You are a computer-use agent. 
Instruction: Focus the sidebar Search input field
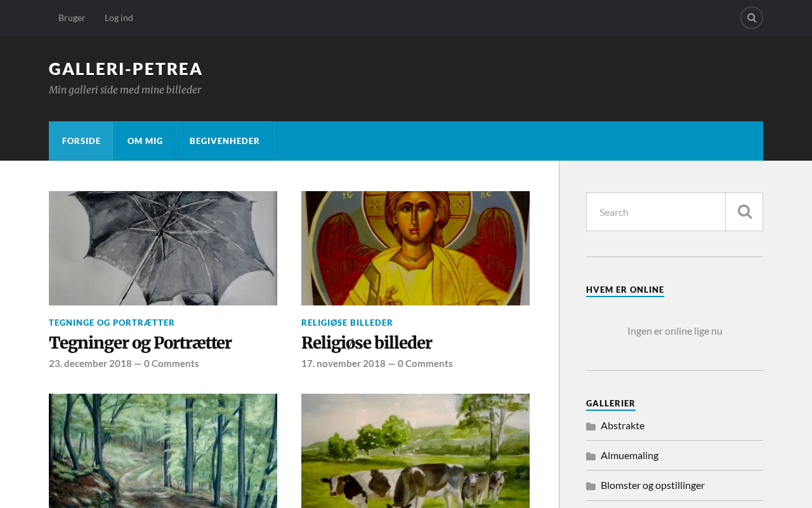tap(656, 212)
